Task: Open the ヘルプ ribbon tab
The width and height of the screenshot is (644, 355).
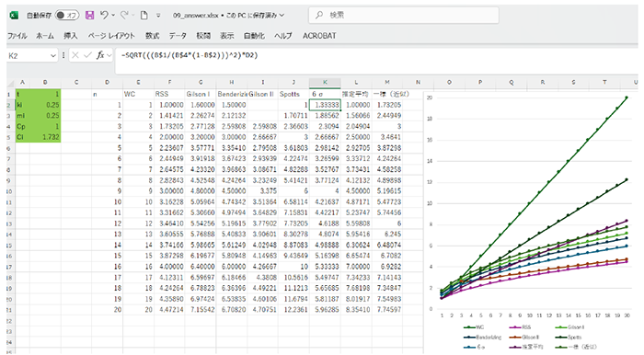Action: click(283, 36)
